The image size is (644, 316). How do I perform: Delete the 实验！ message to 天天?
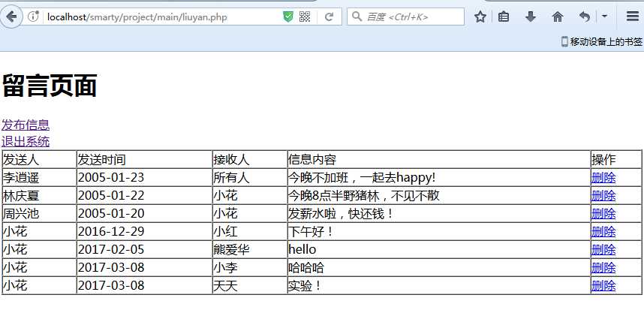(603, 285)
